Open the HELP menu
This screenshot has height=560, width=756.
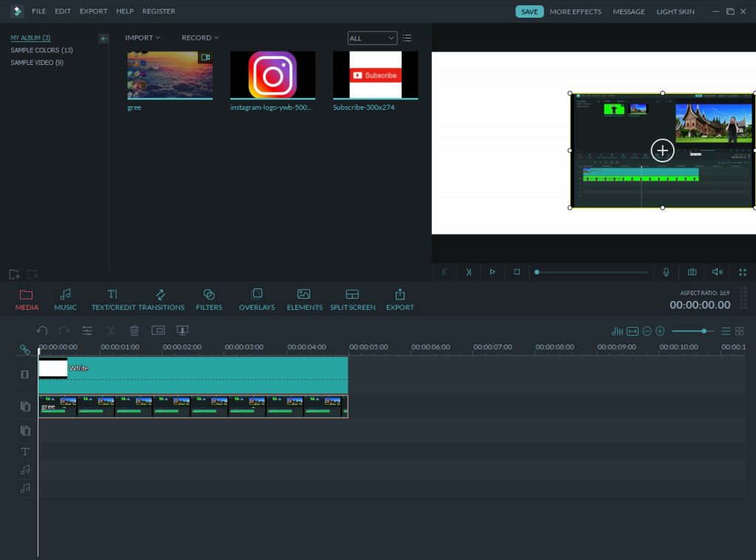click(x=125, y=11)
